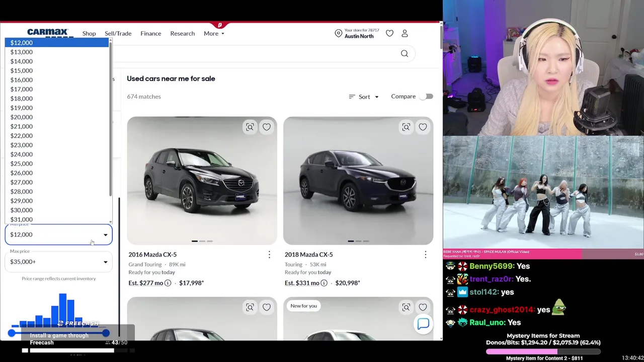Open the Sort dropdown
The image size is (644, 362).
coord(364,97)
